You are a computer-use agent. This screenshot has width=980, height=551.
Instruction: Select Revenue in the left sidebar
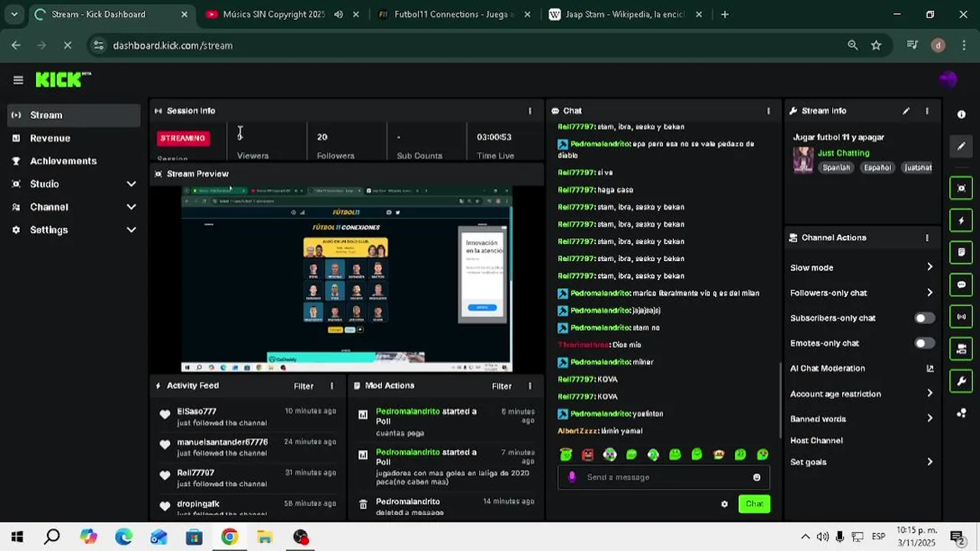[74, 139]
